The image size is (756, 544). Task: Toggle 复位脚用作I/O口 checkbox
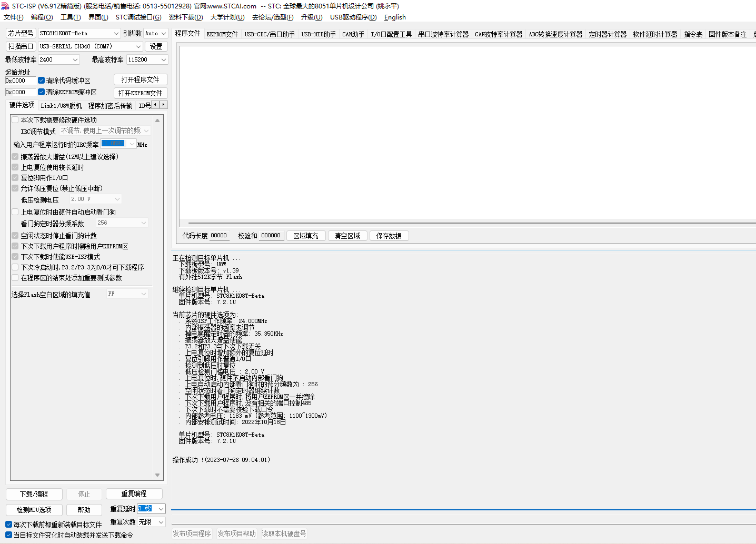(15, 178)
